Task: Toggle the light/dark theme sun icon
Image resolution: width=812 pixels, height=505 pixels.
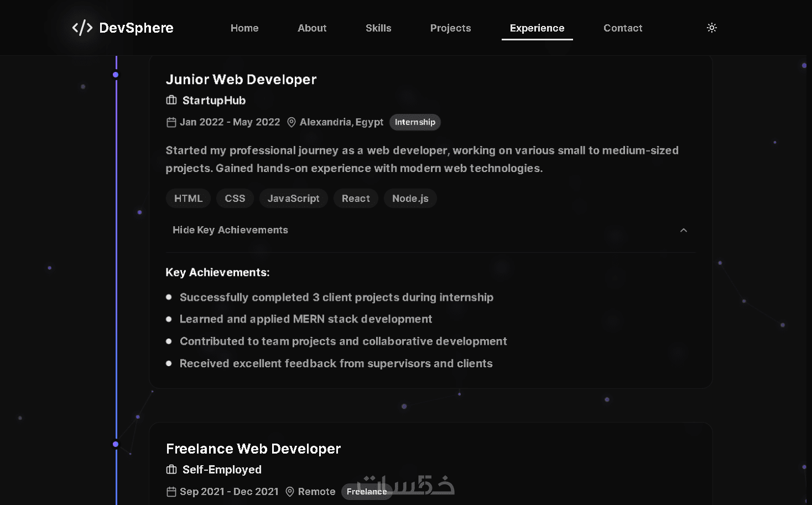Action: (x=712, y=28)
